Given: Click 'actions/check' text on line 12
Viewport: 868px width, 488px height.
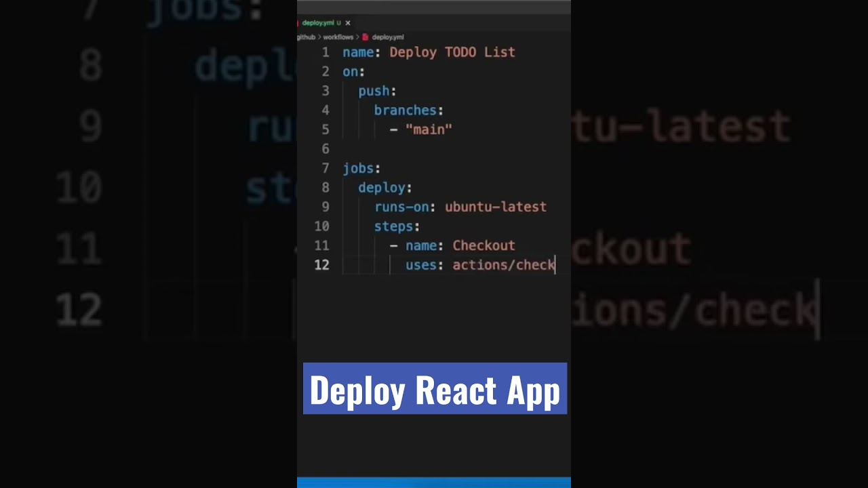Looking at the screenshot, I should (504, 265).
